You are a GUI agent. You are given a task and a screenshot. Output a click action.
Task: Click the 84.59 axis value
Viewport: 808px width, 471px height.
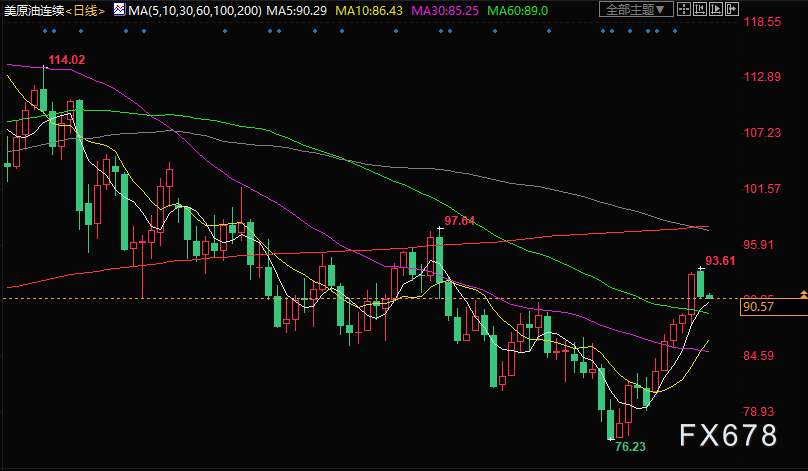click(x=759, y=356)
